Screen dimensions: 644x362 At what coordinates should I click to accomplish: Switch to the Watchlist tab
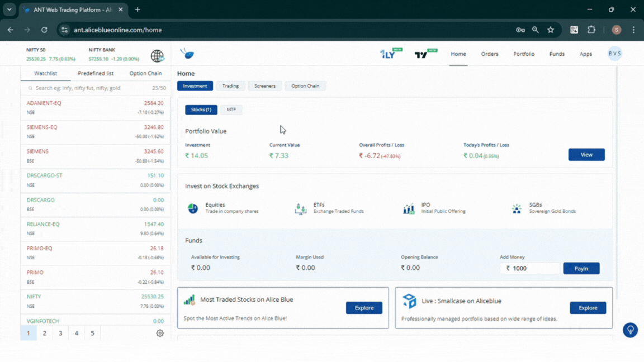(46, 74)
